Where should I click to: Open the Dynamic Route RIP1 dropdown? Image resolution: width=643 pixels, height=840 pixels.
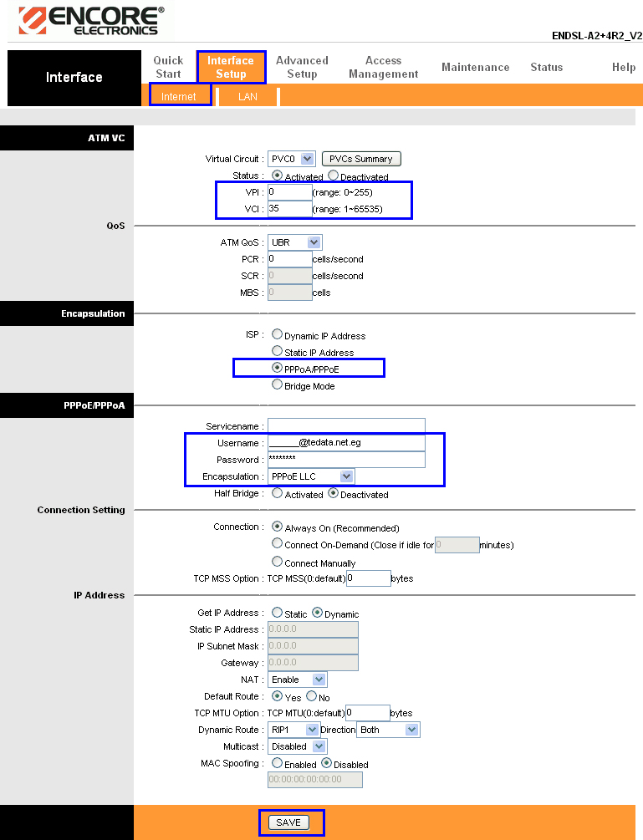293,730
